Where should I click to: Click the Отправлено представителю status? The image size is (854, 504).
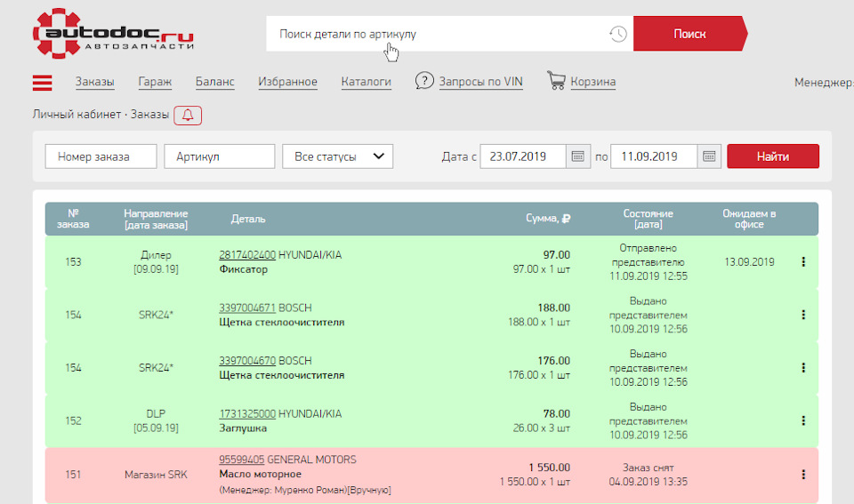pos(649,255)
